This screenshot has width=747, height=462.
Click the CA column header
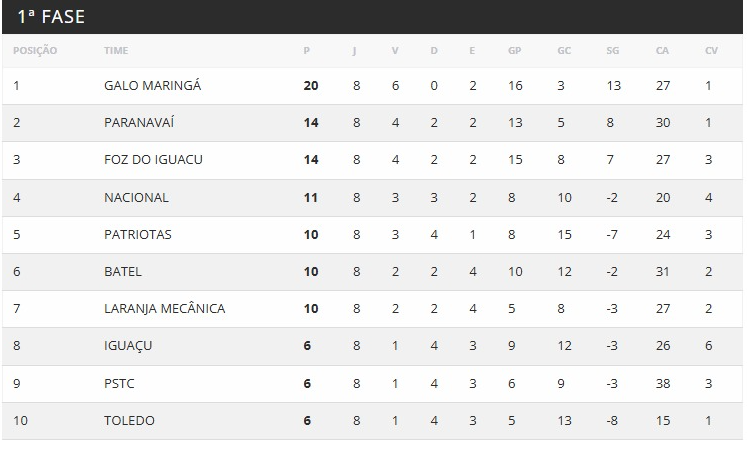[662, 51]
